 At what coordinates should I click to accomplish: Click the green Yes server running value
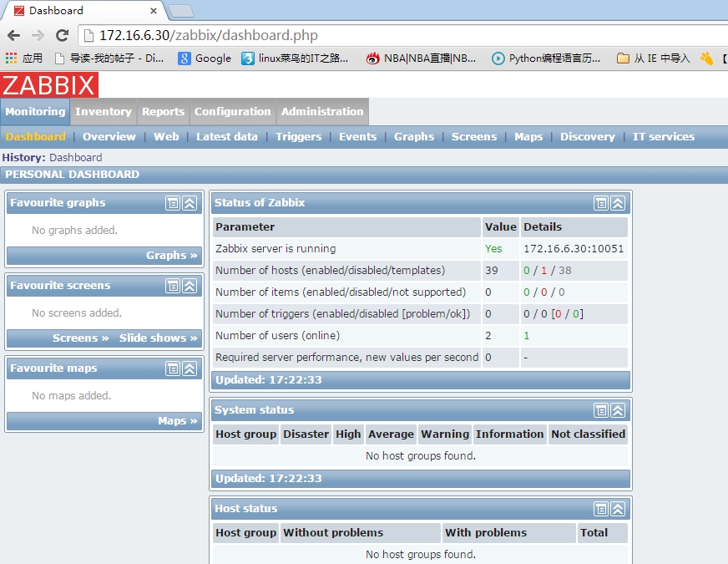coord(493,248)
